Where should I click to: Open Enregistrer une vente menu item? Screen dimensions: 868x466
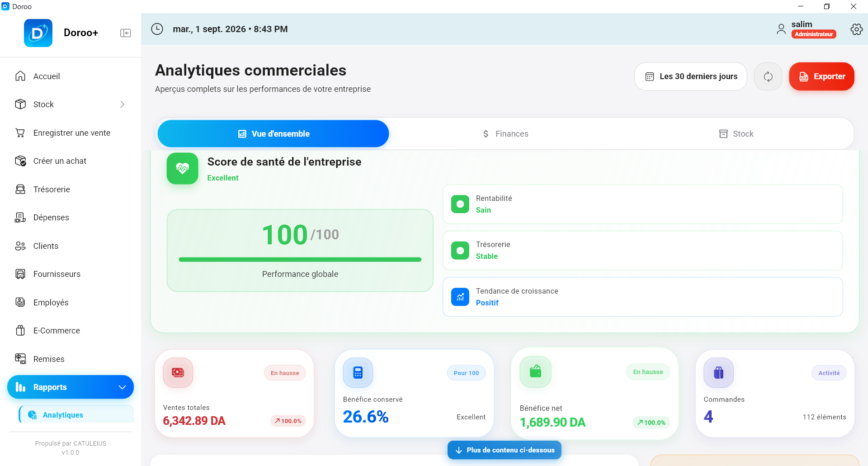coord(71,133)
